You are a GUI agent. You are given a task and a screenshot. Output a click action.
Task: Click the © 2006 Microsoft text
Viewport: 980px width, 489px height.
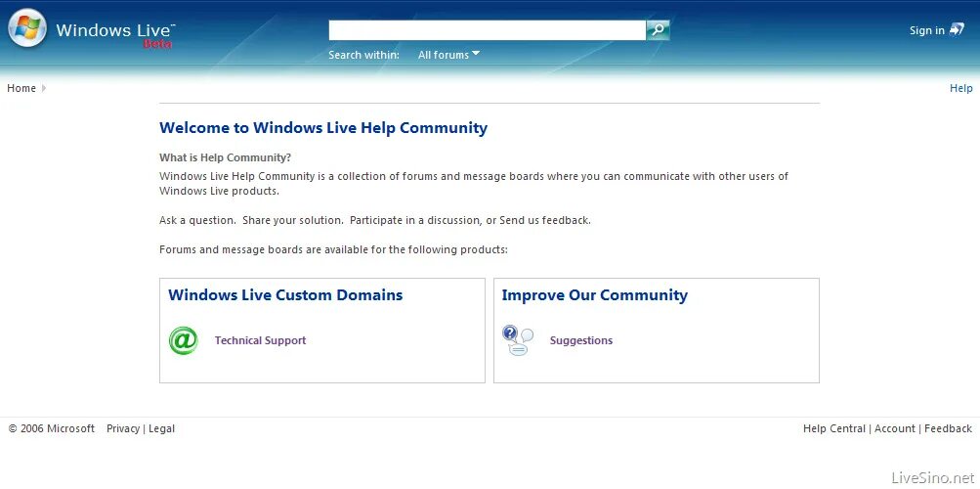[51, 428]
